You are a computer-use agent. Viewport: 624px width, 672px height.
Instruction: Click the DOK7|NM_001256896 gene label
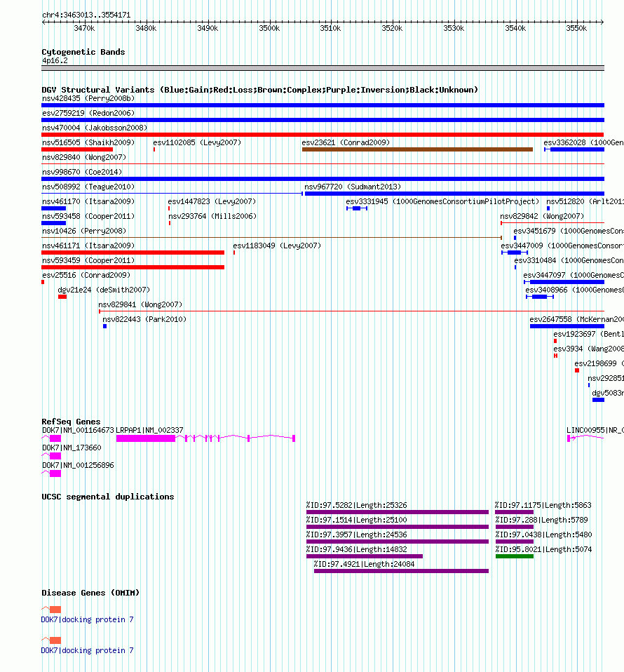tap(78, 465)
